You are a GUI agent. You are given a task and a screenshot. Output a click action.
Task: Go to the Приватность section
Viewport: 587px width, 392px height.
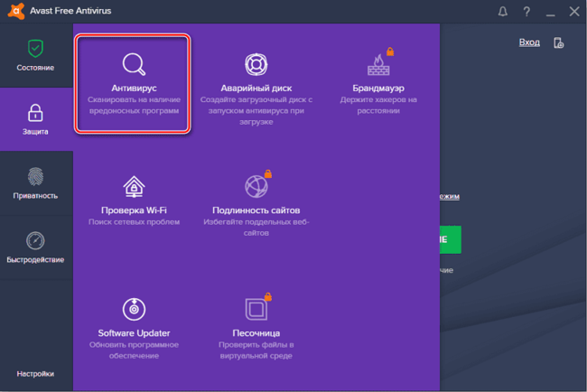(x=35, y=183)
